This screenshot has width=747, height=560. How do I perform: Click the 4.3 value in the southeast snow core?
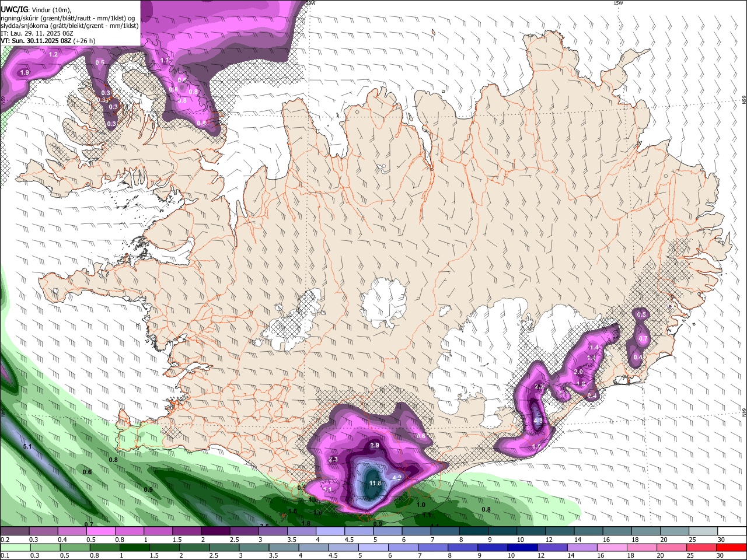coord(538,420)
